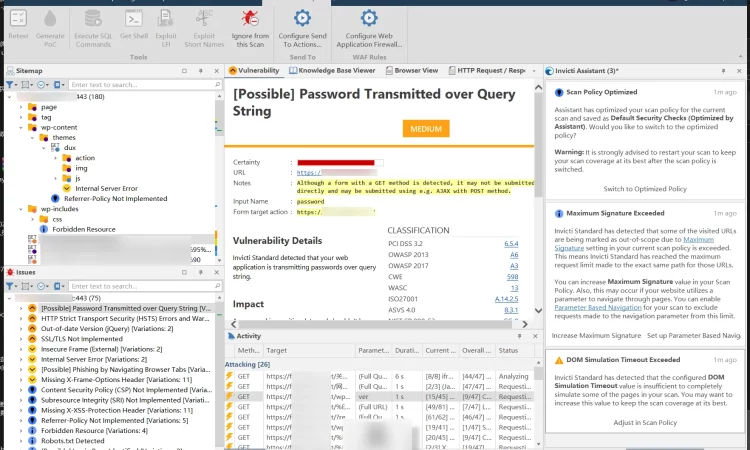This screenshot has height=450, width=750.
Task: Open CWE 598 classification link
Action: (512, 277)
